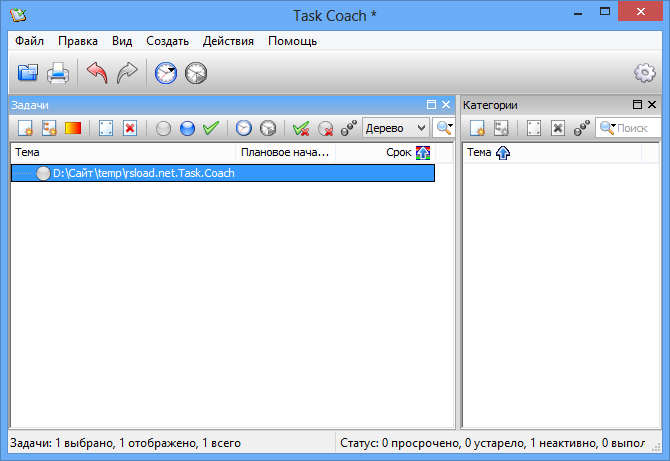Click the edit task icon in Задачи toolbar
This screenshot has height=461, width=670.
click(x=106, y=128)
